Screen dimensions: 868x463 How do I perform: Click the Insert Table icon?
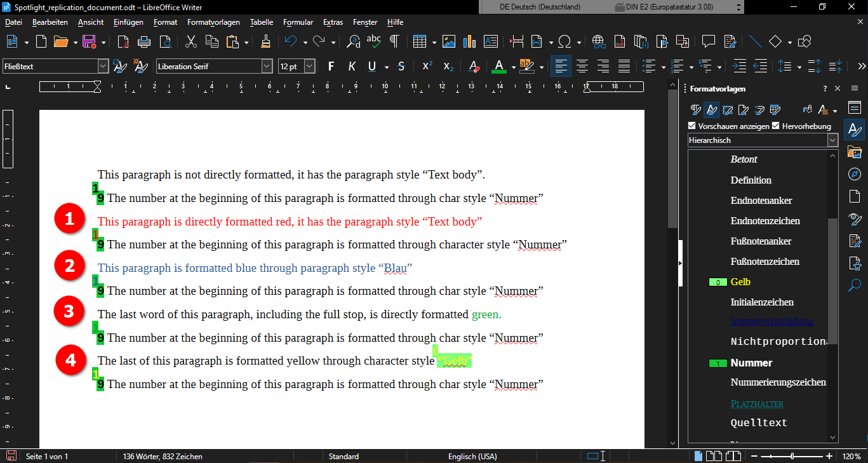click(x=419, y=42)
